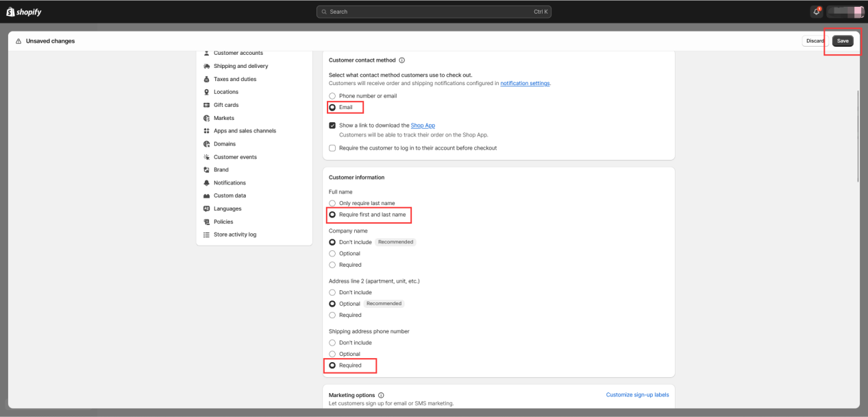The image size is (868, 417).
Task: Select Only require last name option
Action: pyautogui.click(x=332, y=204)
